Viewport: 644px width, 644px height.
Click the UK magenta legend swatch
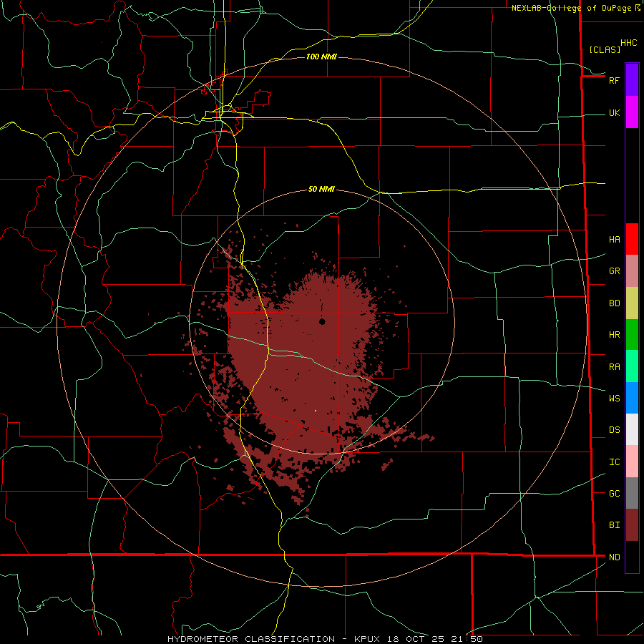click(x=632, y=112)
